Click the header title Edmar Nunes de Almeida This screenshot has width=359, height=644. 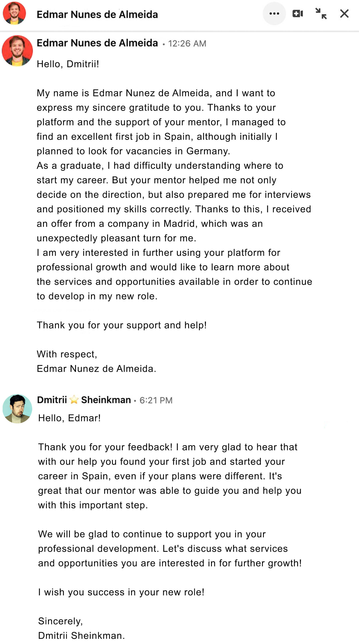point(97,14)
